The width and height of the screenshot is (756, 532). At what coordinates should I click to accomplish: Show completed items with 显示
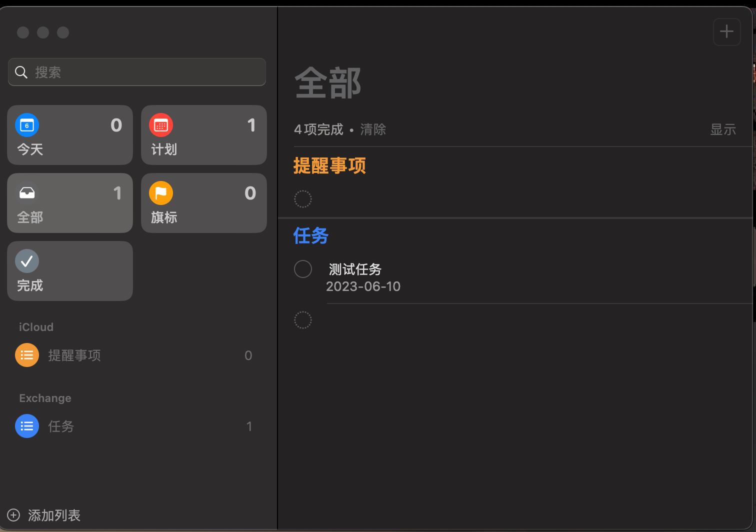click(x=723, y=129)
